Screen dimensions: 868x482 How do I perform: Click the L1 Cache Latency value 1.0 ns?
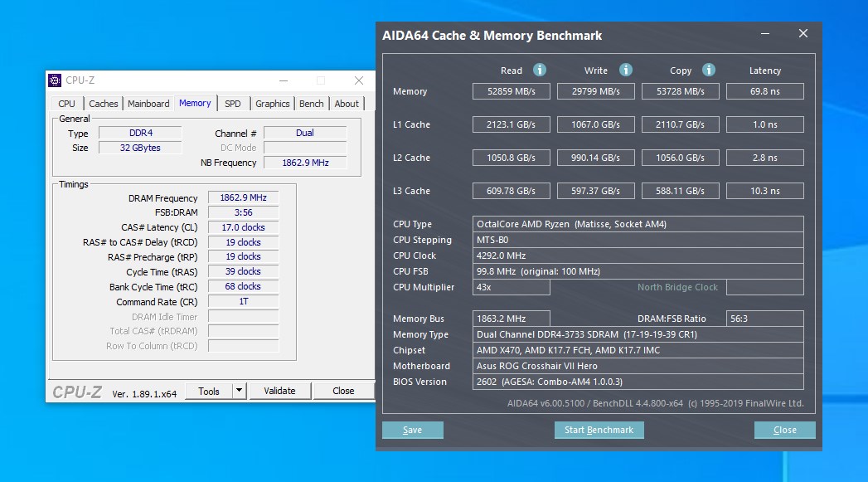(x=765, y=124)
